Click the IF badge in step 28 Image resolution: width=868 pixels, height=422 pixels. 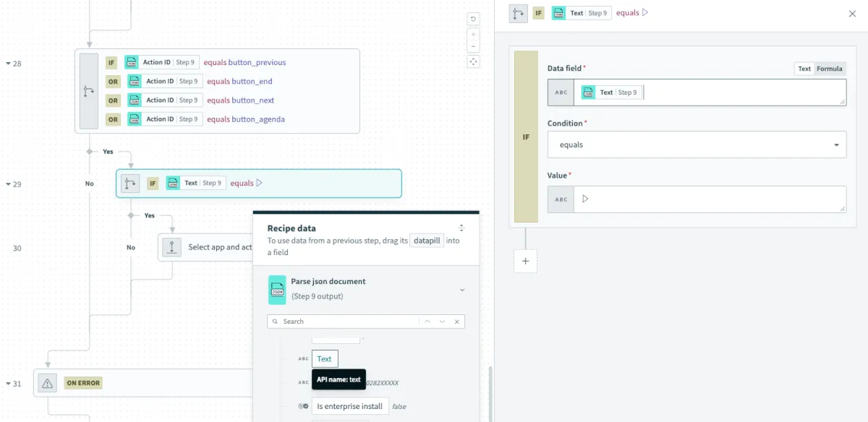(111, 62)
